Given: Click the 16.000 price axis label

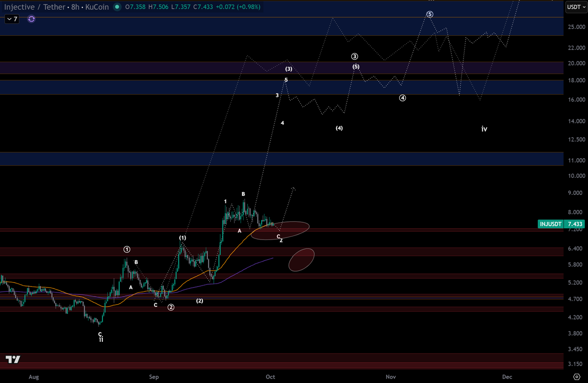Looking at the screenshot, I should point(576,100).
